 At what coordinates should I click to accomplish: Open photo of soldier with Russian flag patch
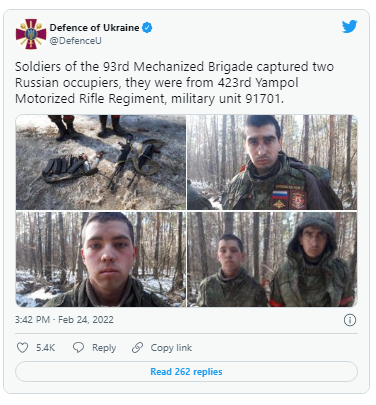(272, 162)
